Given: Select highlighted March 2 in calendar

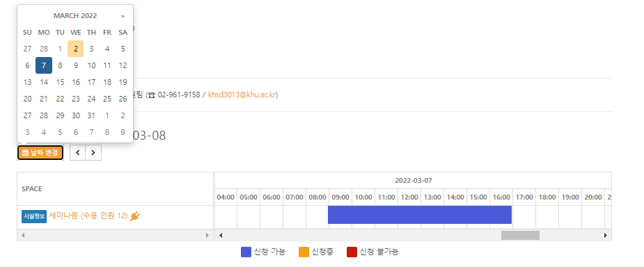Looking at the screenshot, I should 76,49.
